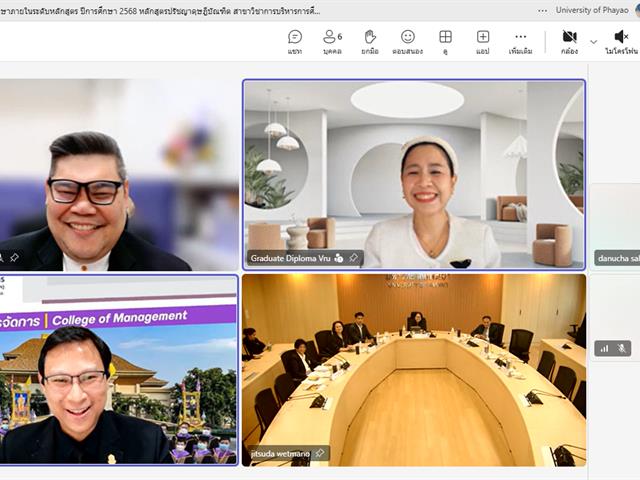This screenshot has height=480, width=640.
Task: Open title bar ellipsis options menu
Action: click(542, 11)
